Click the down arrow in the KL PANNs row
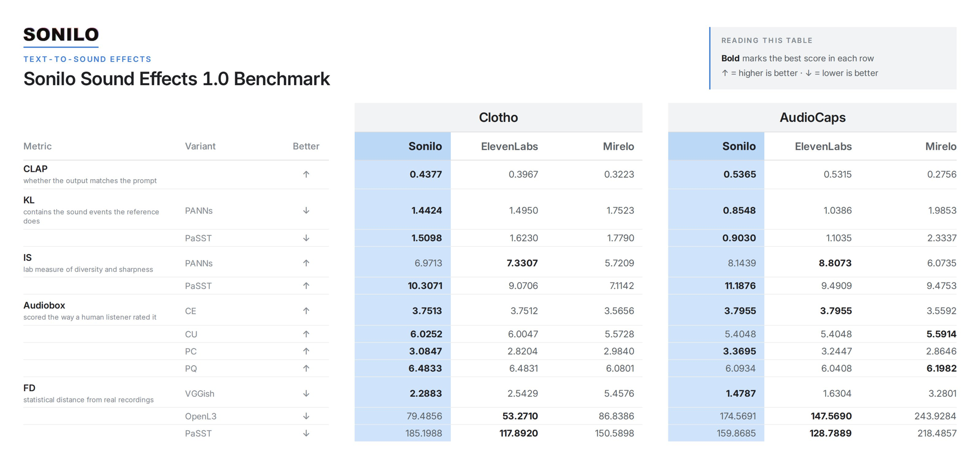980x469 pixels. pos(306,211)
